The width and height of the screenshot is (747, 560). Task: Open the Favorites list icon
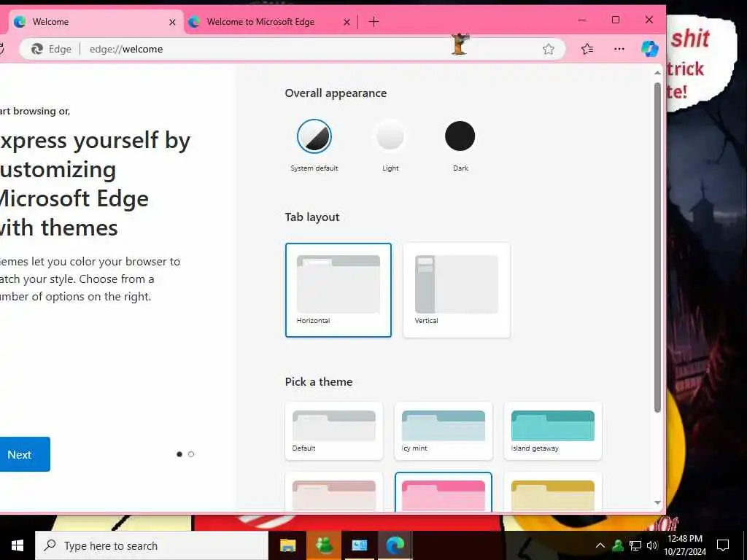587,49
